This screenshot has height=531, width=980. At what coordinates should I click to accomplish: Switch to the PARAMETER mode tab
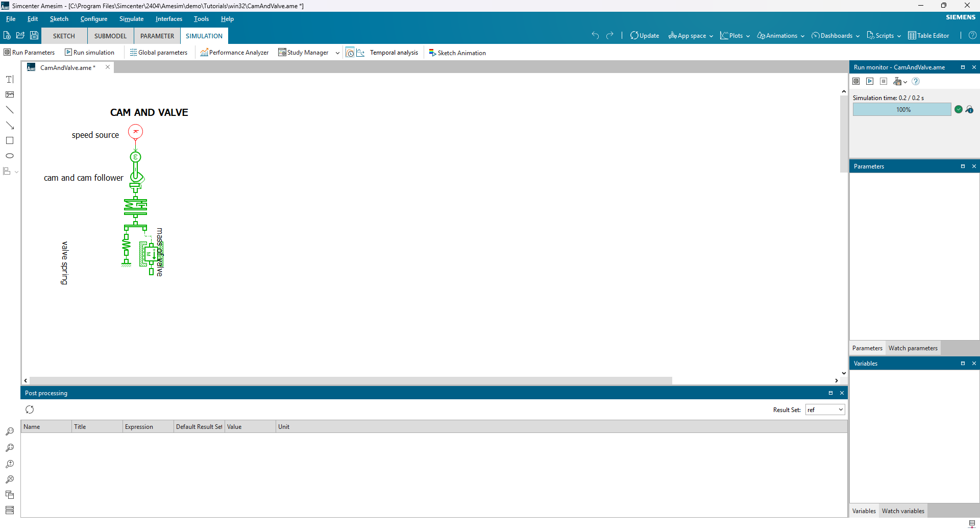[x=157, y=36]
